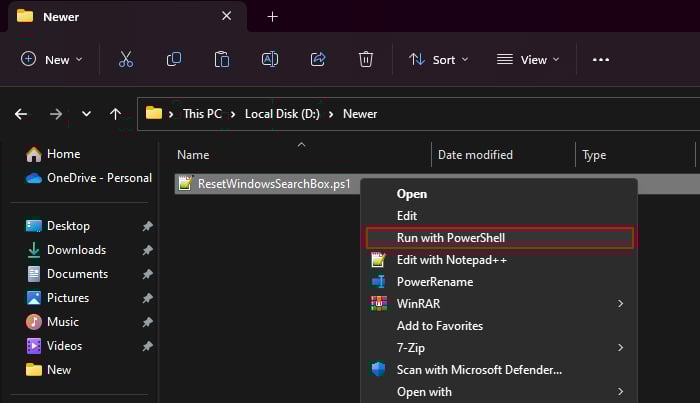Expand chevron after Local Disk breadcrumb

point(331,115)
